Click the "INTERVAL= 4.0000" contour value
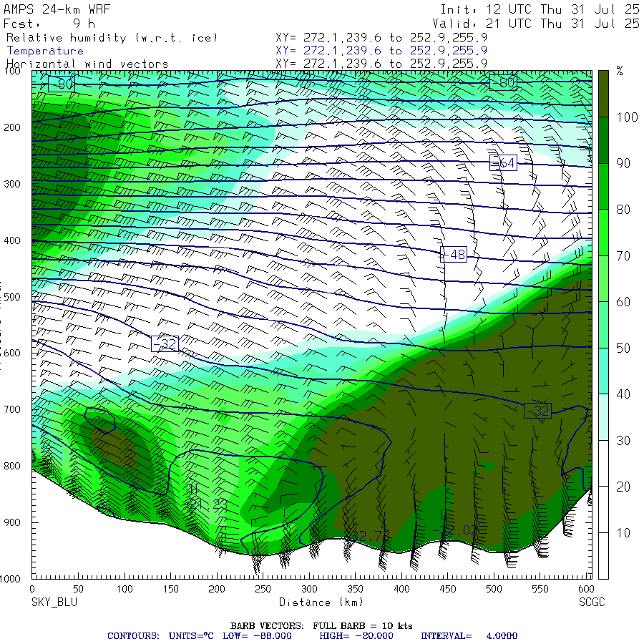The height and width of the screenshot is (644, 644). click(469, 636)
